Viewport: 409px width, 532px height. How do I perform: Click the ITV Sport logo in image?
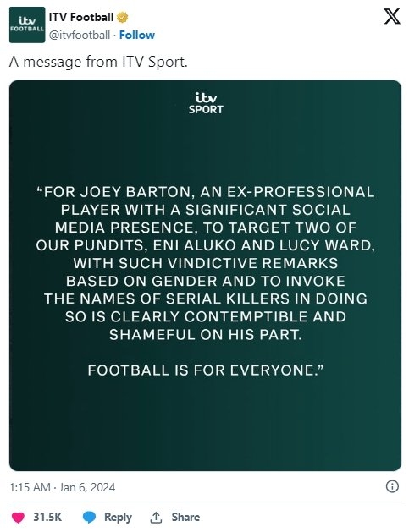(x=206, y=103)
